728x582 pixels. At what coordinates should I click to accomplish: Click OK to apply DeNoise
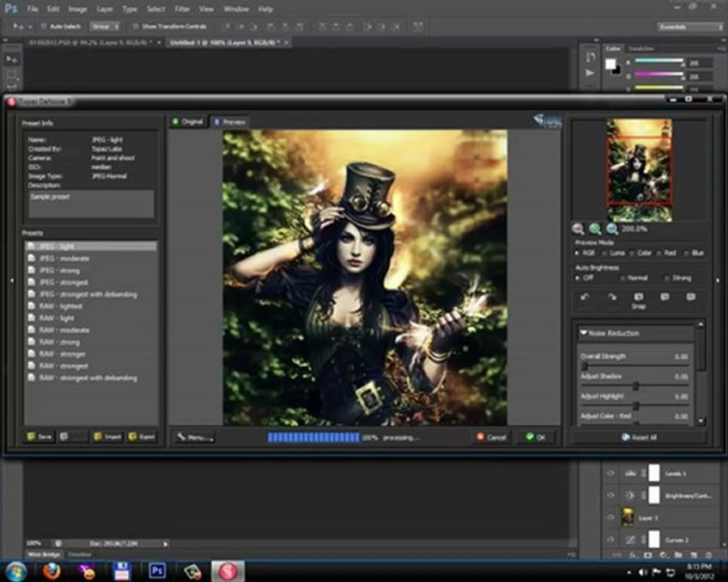click(x=535, y=437)
